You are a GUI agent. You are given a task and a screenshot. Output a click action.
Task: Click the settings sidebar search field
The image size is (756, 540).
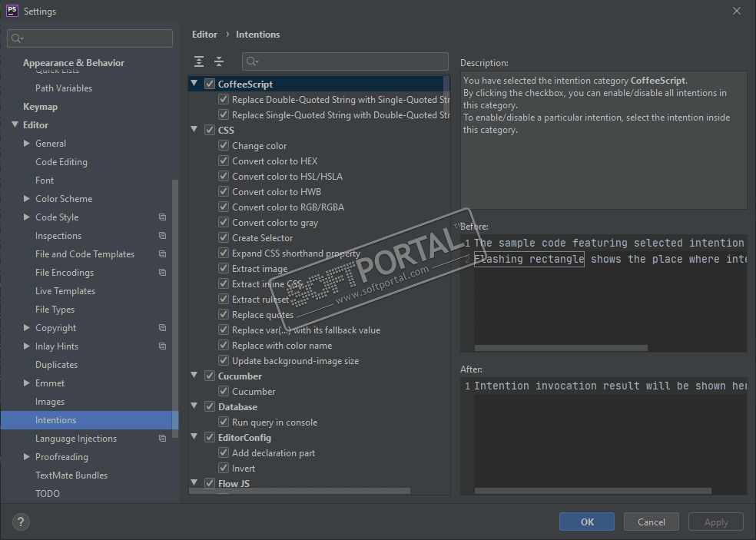(x=90, y=38)
